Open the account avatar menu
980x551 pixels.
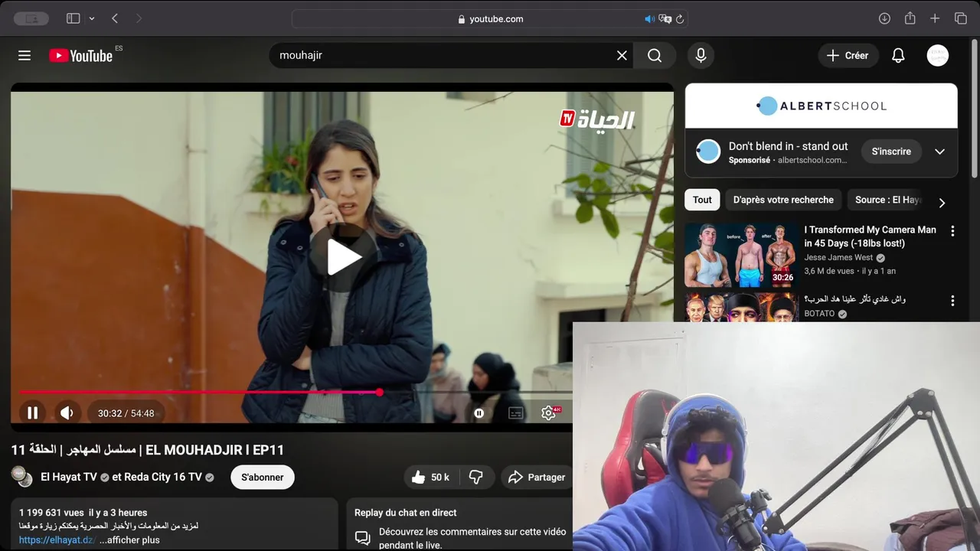coord(938,55)
